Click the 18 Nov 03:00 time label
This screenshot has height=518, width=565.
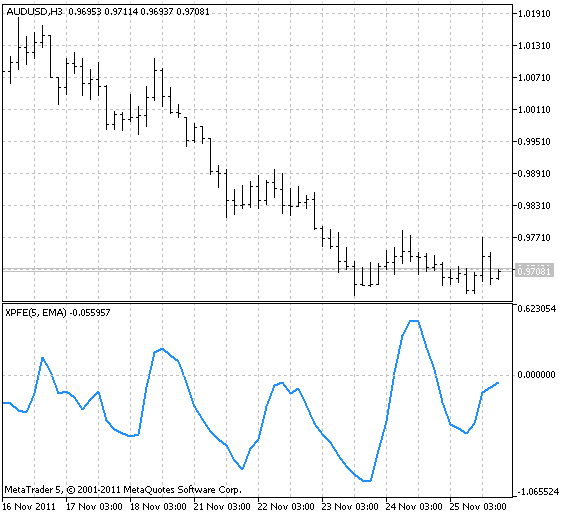[159, 507]
